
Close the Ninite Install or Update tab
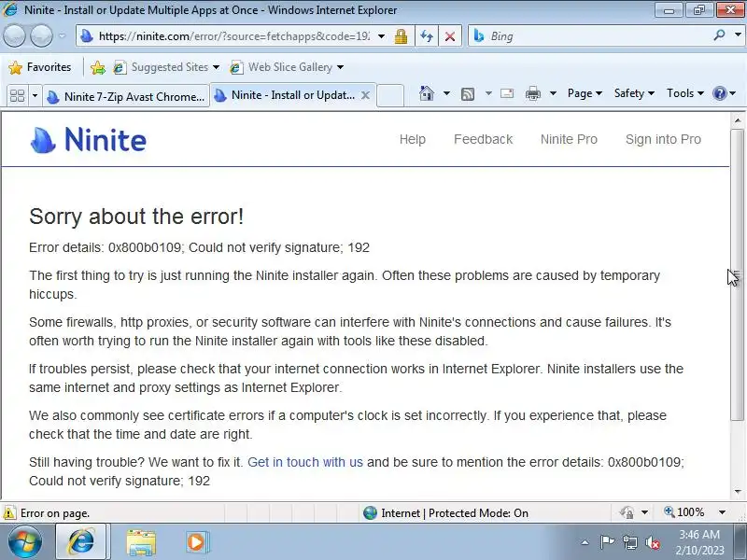[x=365, y=95]
